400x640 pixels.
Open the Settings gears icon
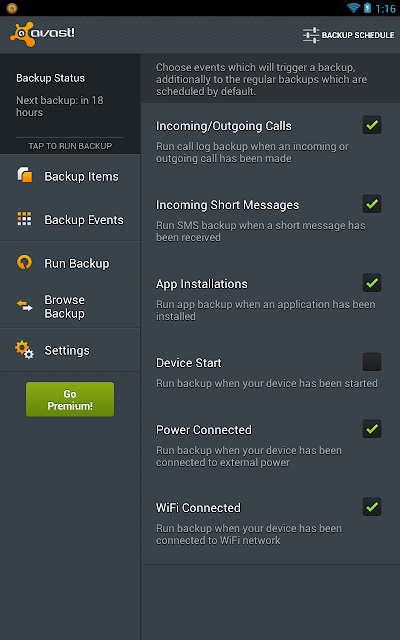tap(24, 350)
